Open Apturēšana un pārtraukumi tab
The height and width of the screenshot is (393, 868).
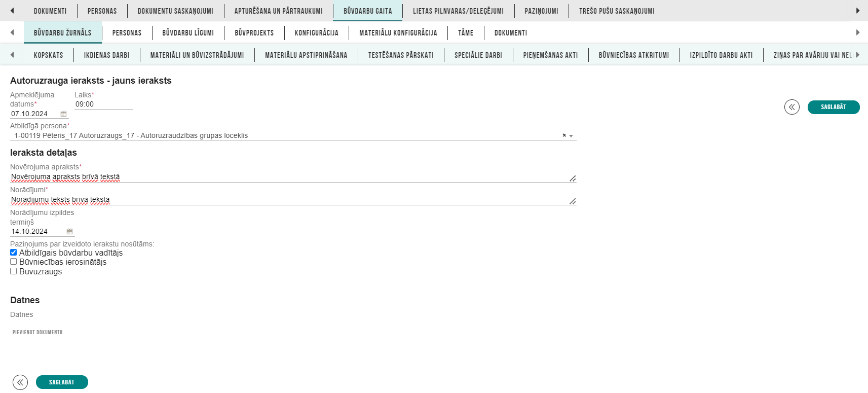[x=278, y=11]
